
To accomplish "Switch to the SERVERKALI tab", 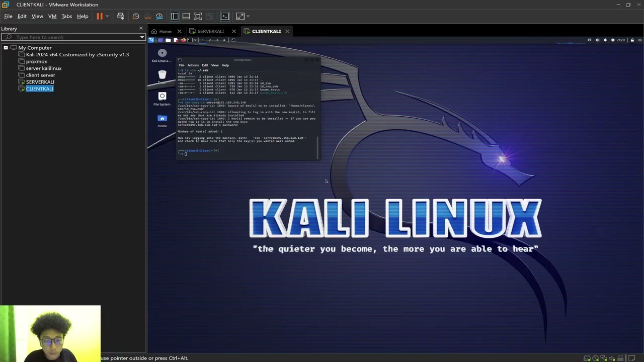I will pyautogui.click(x=210, y=31).
